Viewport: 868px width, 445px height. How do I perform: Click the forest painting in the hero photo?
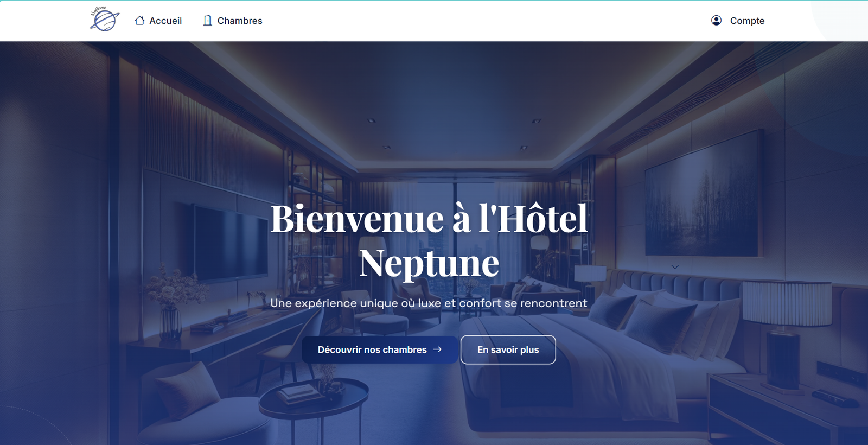tap(701, 194)
